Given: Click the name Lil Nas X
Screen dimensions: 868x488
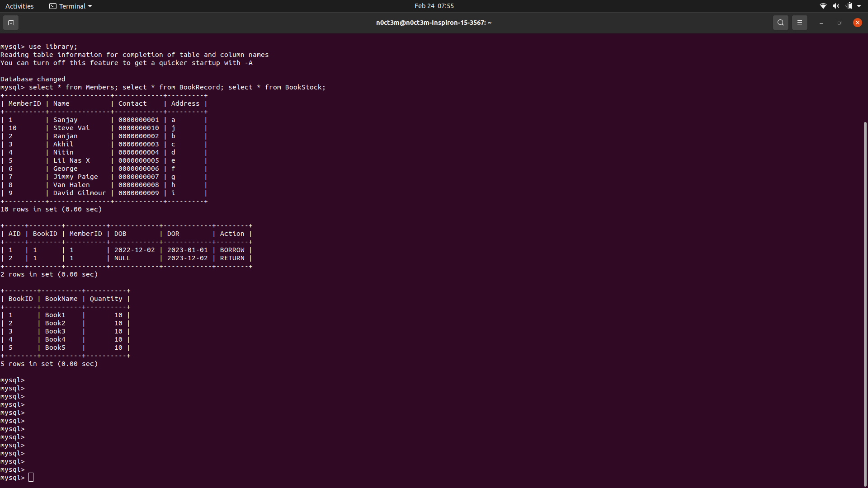Looking at the screenshot, I should tap(71, 160).
